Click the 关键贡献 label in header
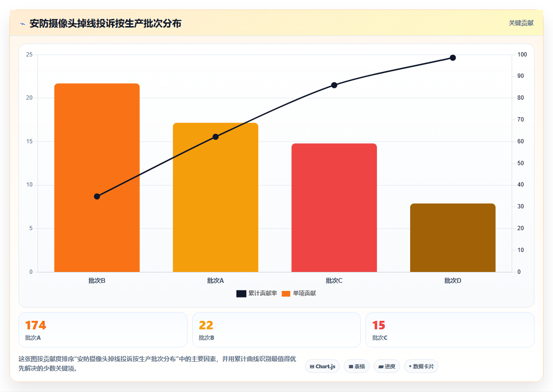 click(x=521, y=23)
